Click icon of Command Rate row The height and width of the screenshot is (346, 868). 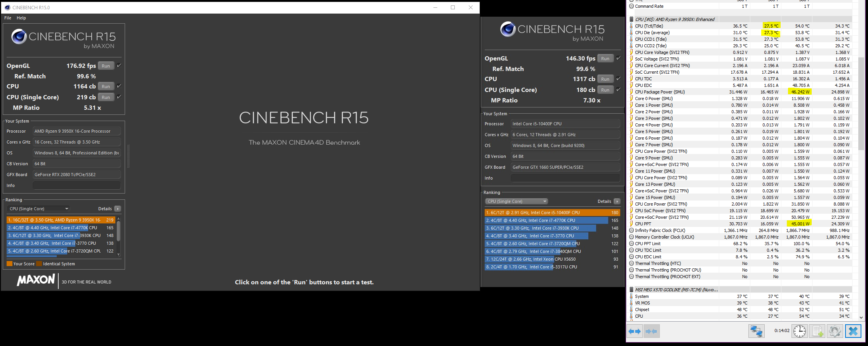pyautogui.click(x=631, y=6)
